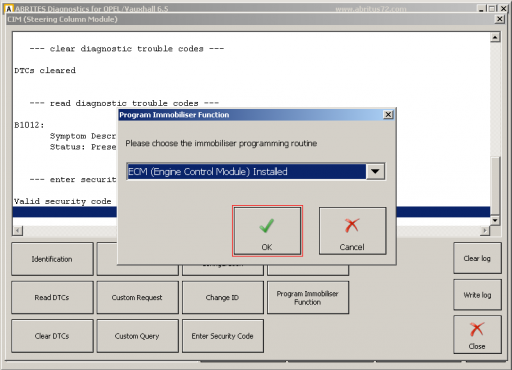Maximize the ABRITES Diagnostics window
This screenshot has height=370, width=512.
tap(492, 9)
